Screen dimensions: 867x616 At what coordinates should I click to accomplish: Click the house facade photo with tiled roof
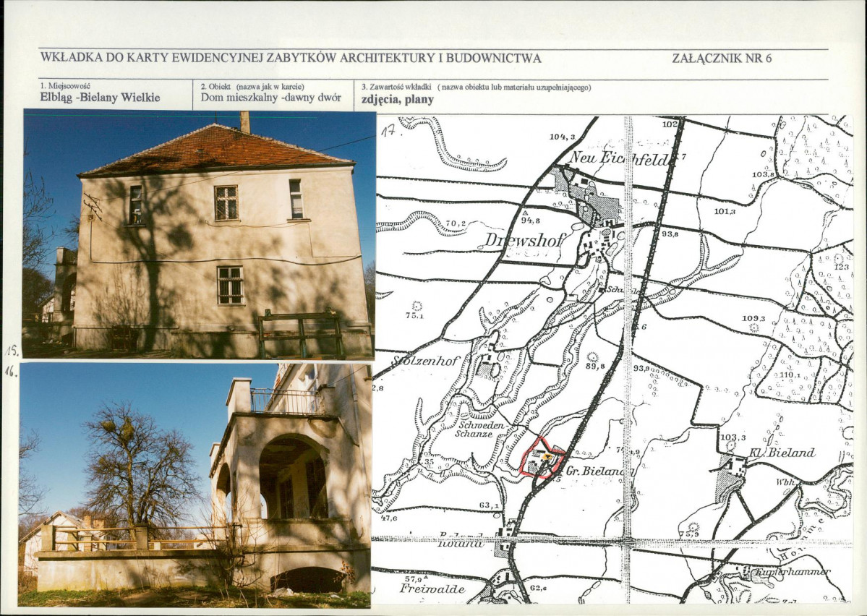click(x=199, y=234)
